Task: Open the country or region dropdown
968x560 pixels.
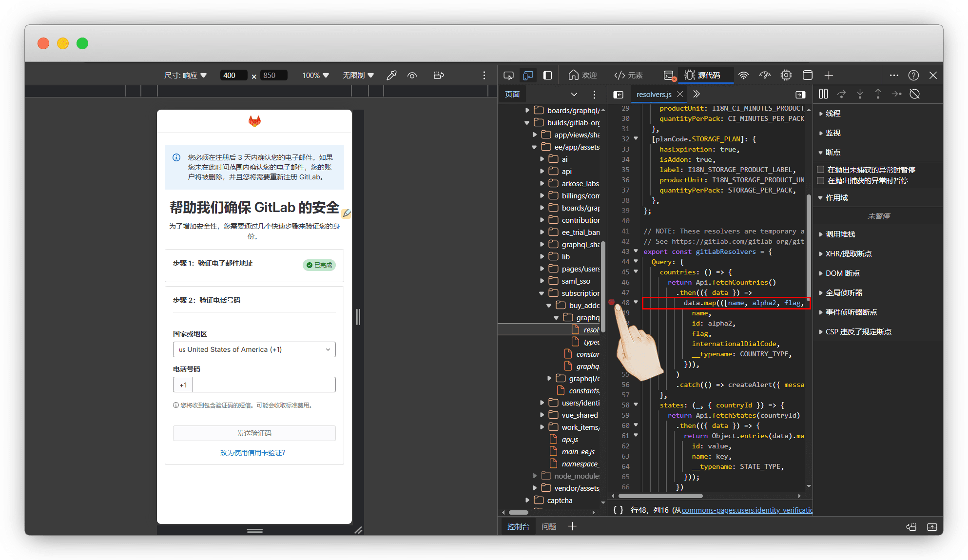Action: (254, 349)
